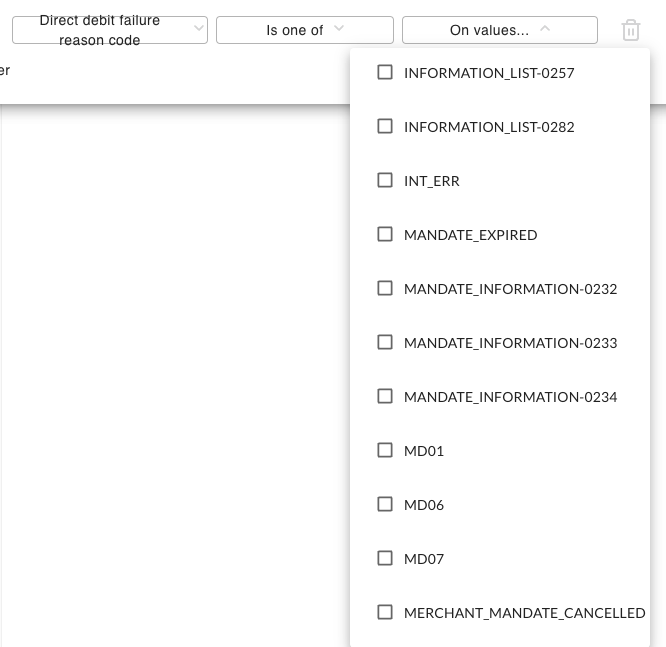Check the INFORMATION_LIST-0257 checkbox
666x647 pixels.
[385, 72]
